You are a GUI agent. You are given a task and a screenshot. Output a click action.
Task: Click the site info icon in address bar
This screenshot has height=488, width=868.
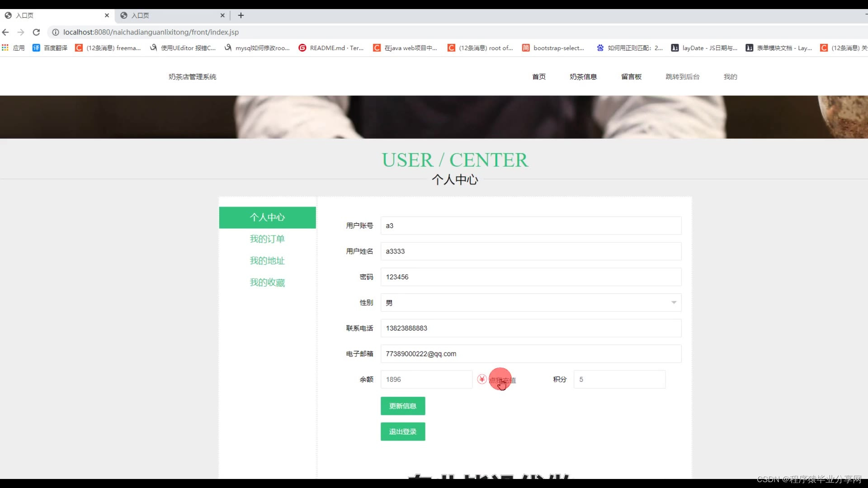(x=56, y=32)
